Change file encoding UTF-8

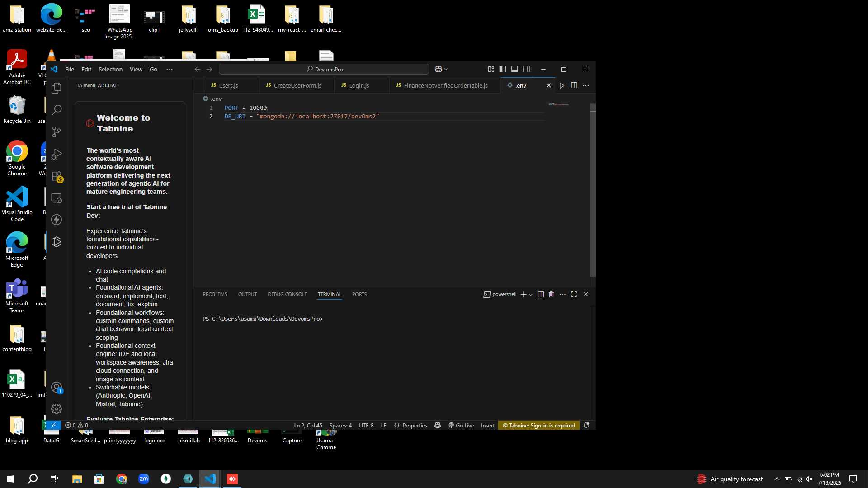(366, 425)
